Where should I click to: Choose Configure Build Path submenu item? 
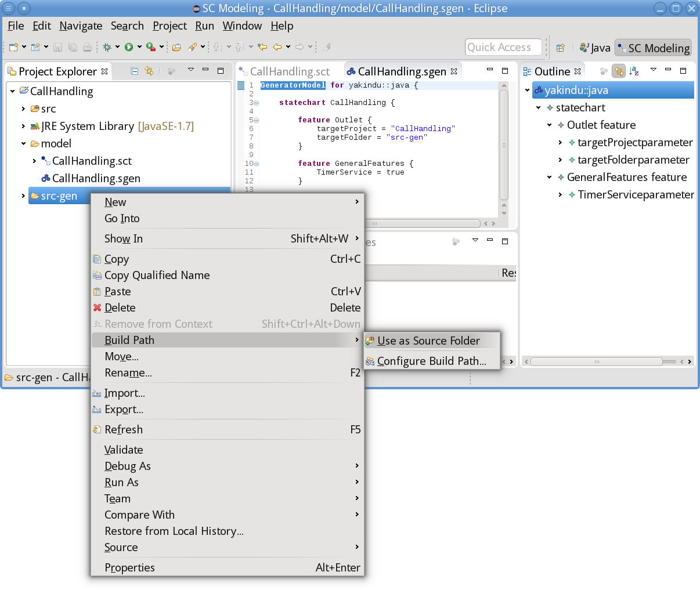pyautogui.click(x=431, y=361)
